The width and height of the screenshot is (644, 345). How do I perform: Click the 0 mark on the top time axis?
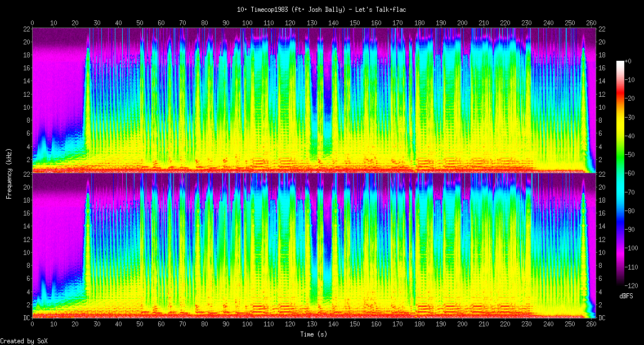pos(33,23)
